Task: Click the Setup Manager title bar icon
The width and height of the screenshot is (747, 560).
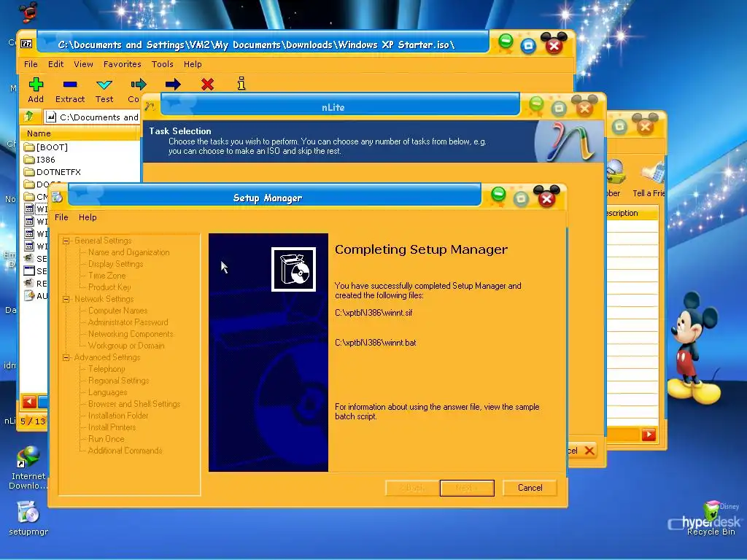Action: tap(58, 197)
